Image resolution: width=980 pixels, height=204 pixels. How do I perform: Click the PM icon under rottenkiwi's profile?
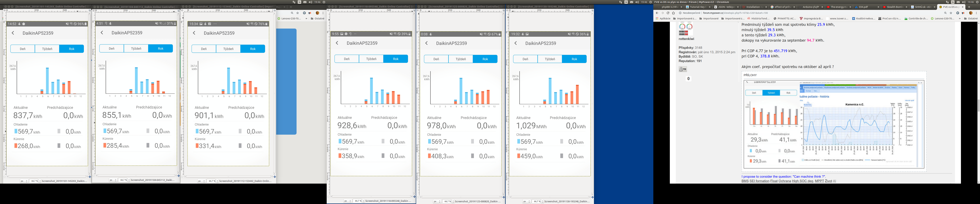(683, 69)
